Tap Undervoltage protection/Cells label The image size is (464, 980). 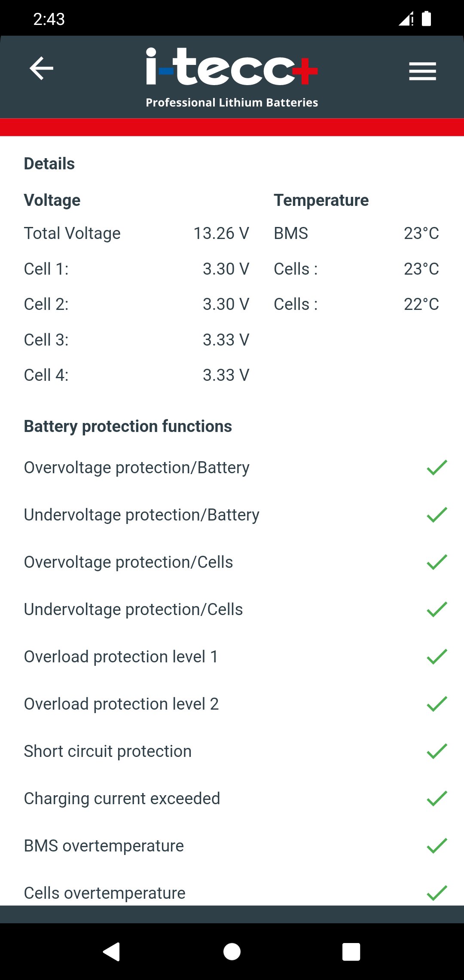click(x=133, y=609)
